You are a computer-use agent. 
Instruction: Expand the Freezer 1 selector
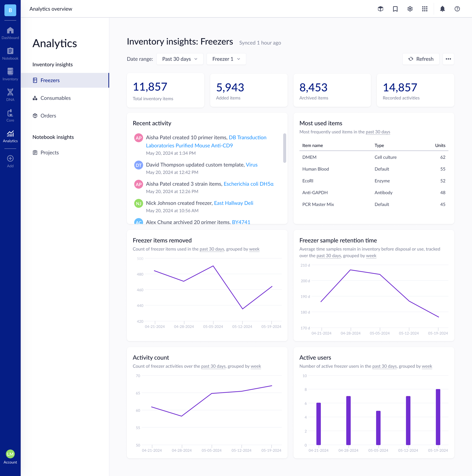coord(226,59)
